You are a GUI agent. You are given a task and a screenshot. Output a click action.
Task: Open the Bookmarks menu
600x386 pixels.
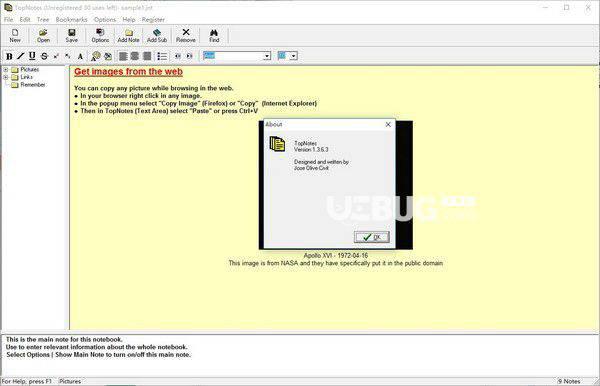(x=71, y=20)
